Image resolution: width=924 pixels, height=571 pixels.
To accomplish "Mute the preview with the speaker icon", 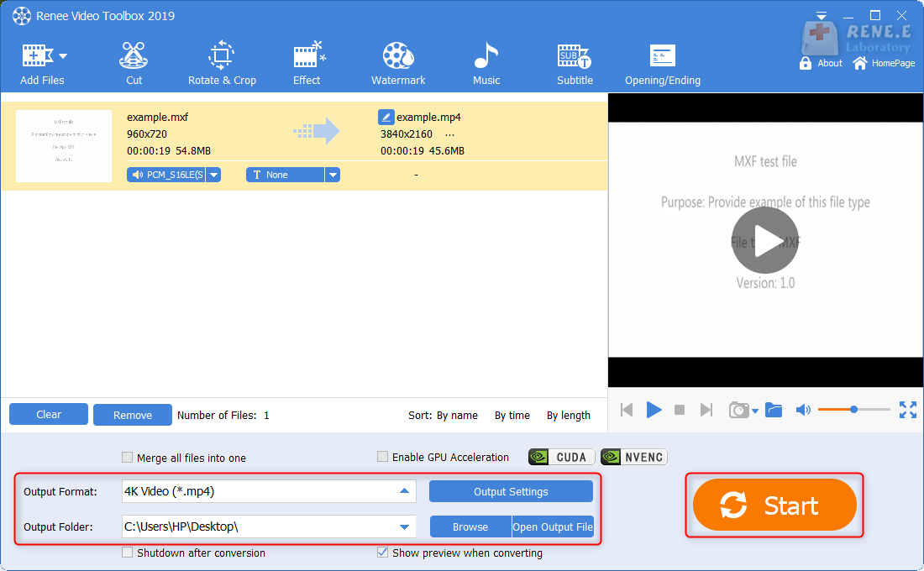I will pos(803,410).
